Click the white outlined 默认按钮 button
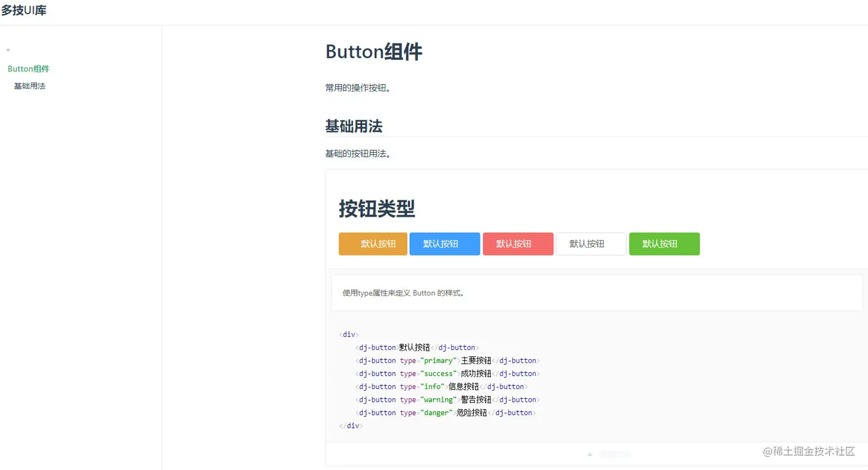This screenshot has height=470, width=868. [591, 244]
